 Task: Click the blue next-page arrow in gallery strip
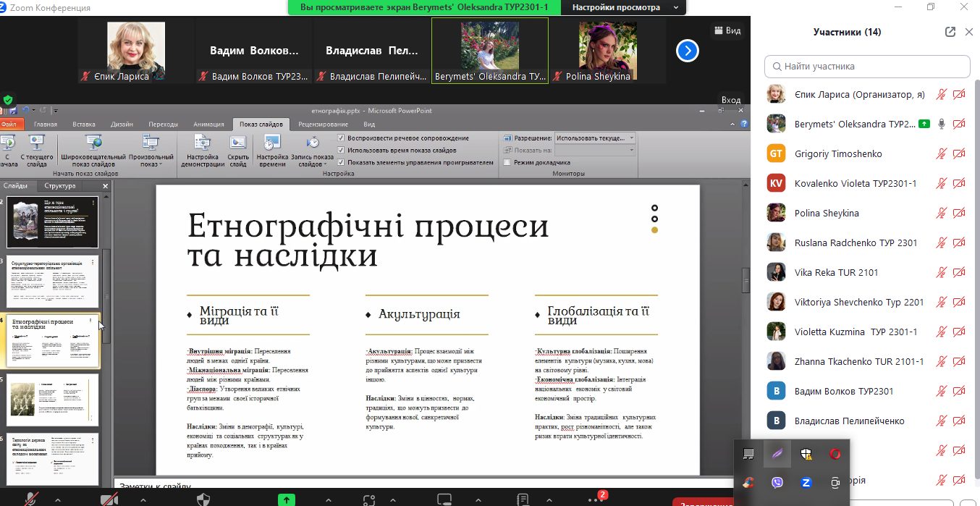(x=687, y=51)
